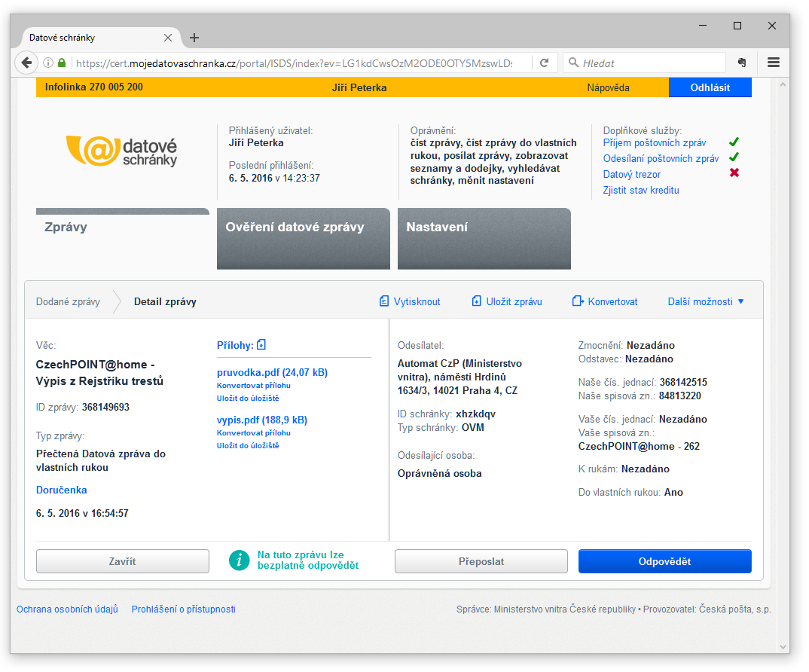Click the ID zprávy value 368149693
The width and height of the screenshot is (809, 672).
point(105,408)
